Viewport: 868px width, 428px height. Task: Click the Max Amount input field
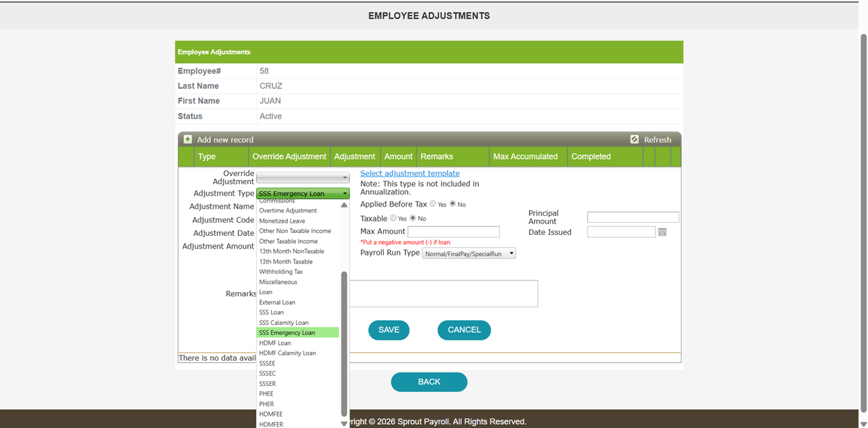click(x=453, y=232)
